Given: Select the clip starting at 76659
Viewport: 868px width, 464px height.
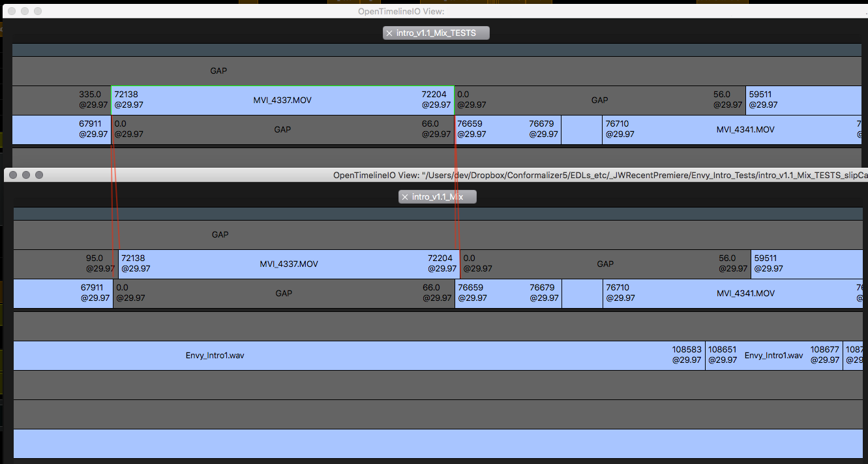Looking at the screenshot, I should tap(509, 130).
